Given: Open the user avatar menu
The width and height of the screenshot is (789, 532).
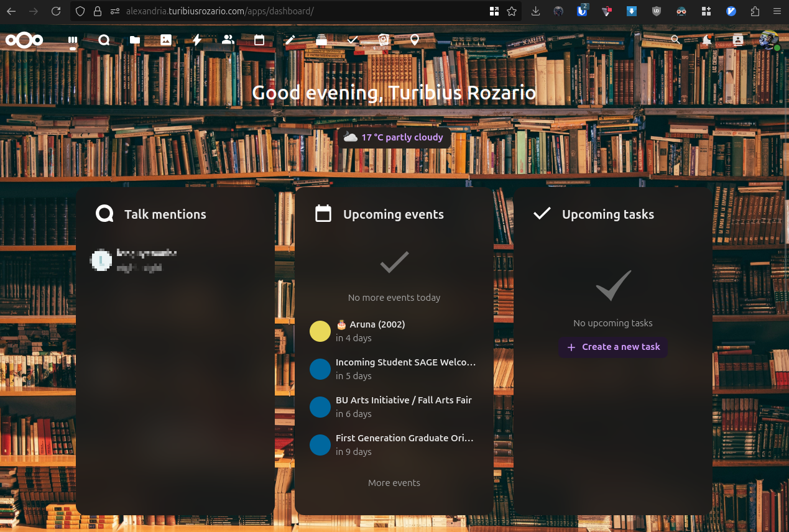Looking at the screenshot, I should point(769,40).
